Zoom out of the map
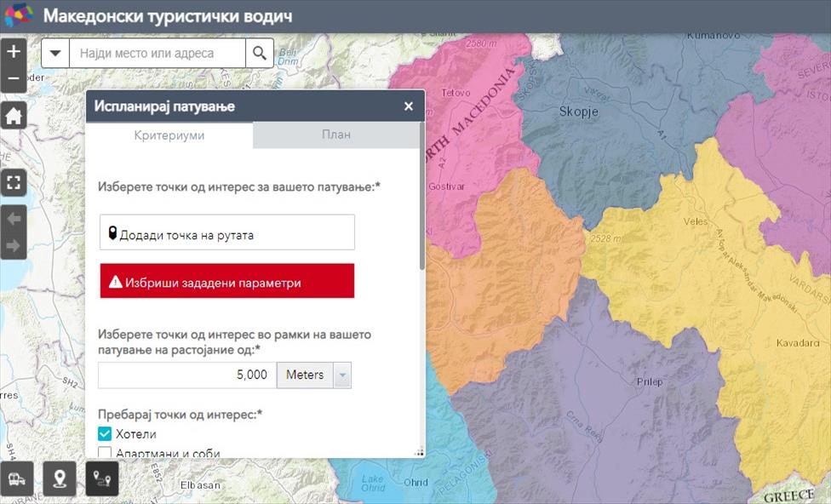The width and height of the screenshot is (831, 504). [14, 79]
